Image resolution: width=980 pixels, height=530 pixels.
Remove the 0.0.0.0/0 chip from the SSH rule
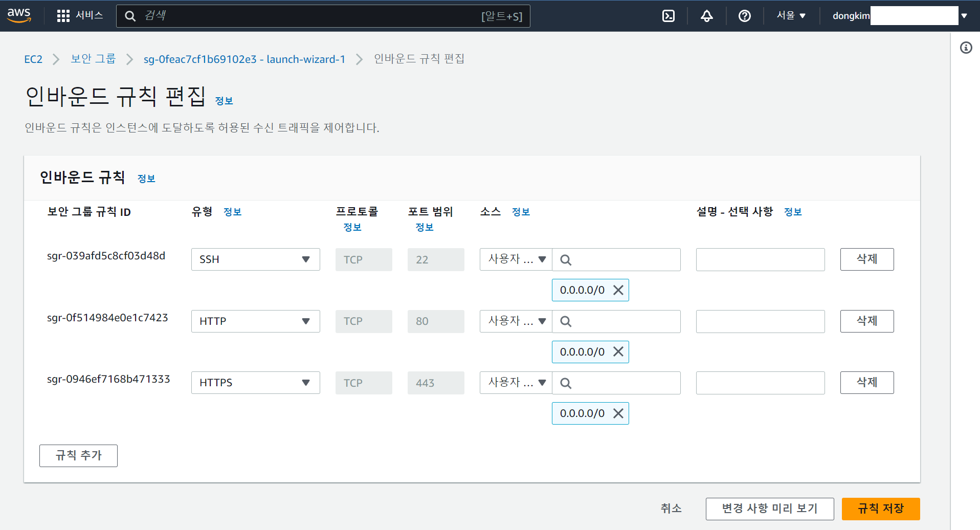618,290
